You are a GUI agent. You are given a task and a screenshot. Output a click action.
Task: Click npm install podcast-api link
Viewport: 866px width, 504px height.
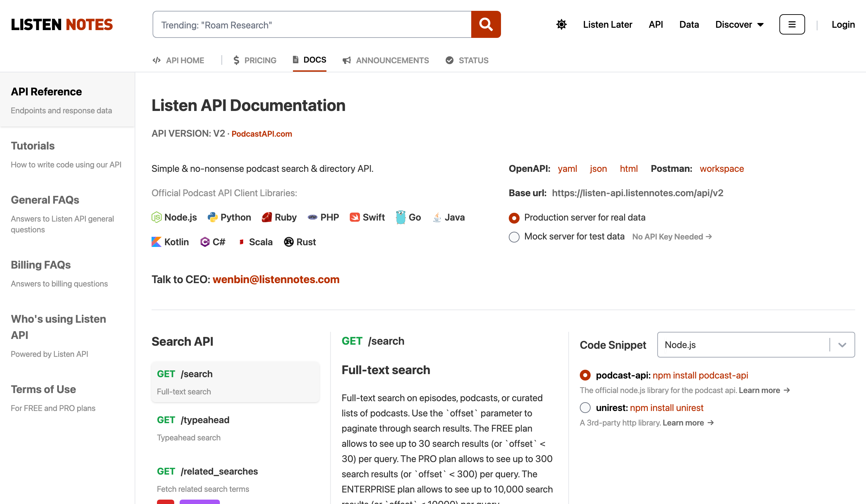(x=700, y=375)
